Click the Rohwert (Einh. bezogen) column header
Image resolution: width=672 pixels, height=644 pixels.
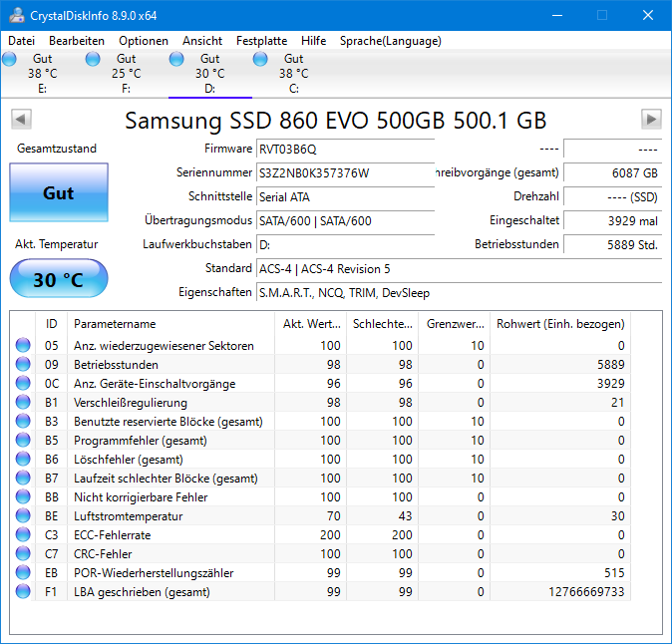[560, 324]
